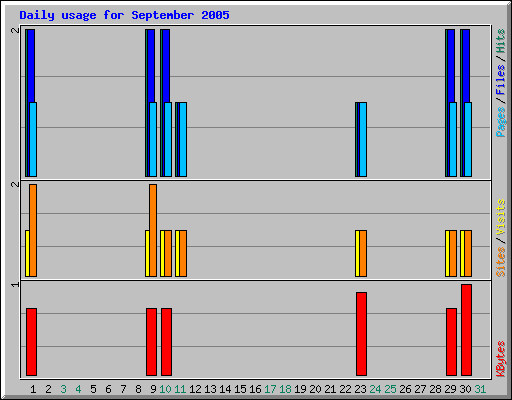The width and height of the screenshot is (512, 400).
Task: Click the red KBytes bar for day 29
Action: [x=451, y=342]
